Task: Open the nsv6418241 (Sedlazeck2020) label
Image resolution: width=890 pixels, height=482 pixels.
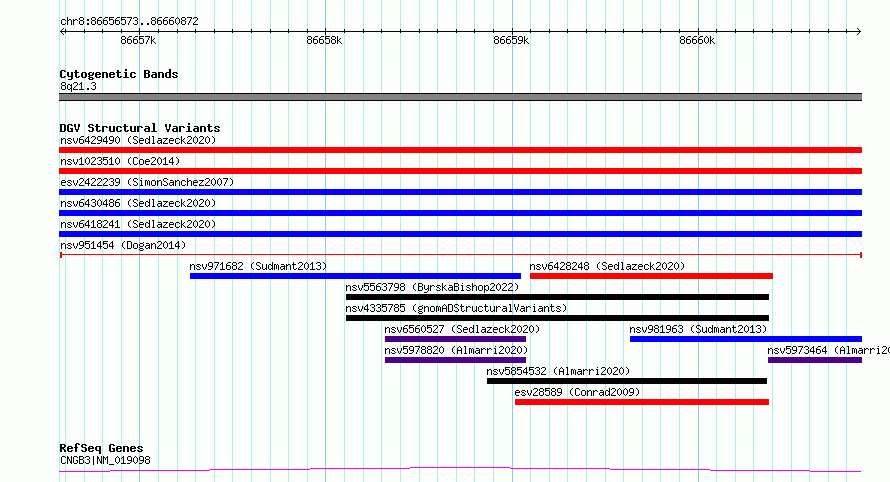Action: point(138,224)
